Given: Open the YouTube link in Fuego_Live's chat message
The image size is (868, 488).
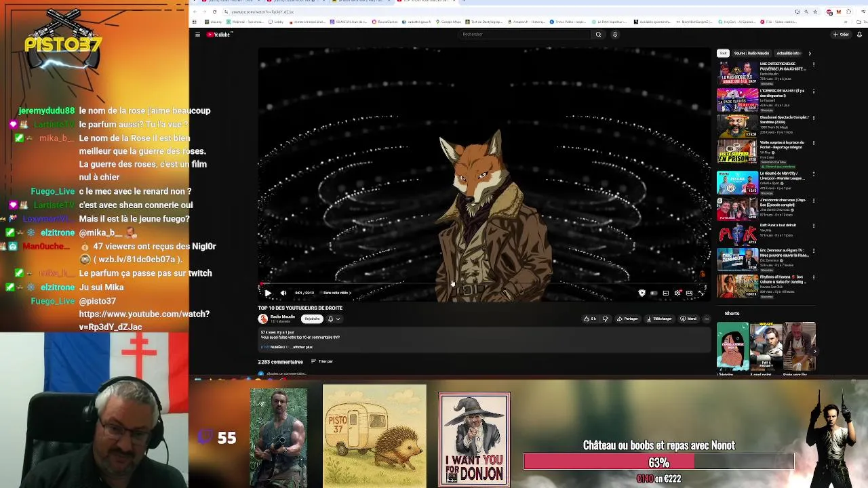Looking at the screenshot, I should pos(144,320).
